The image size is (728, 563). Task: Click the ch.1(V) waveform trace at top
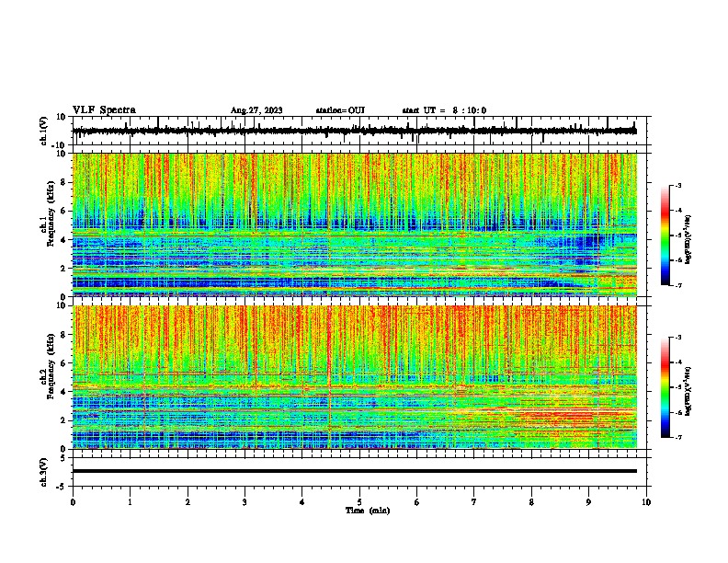[x=355, y=131]
